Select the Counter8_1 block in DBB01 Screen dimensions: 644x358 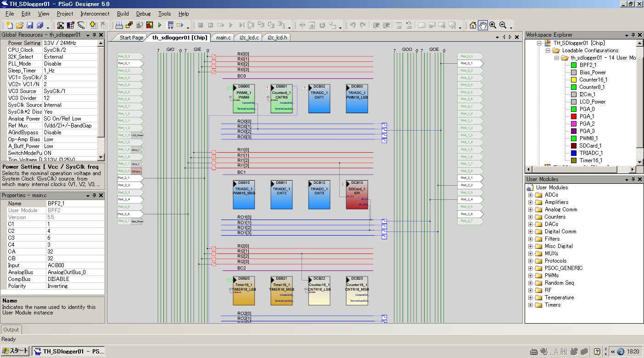(281, 98)
